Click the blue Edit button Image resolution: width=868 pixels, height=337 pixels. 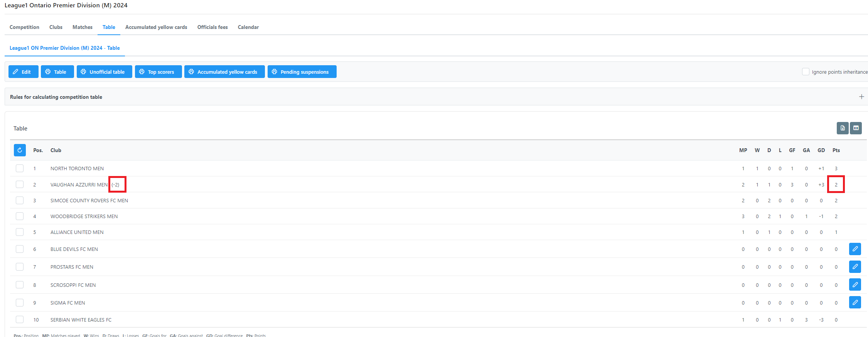[24, 72]
